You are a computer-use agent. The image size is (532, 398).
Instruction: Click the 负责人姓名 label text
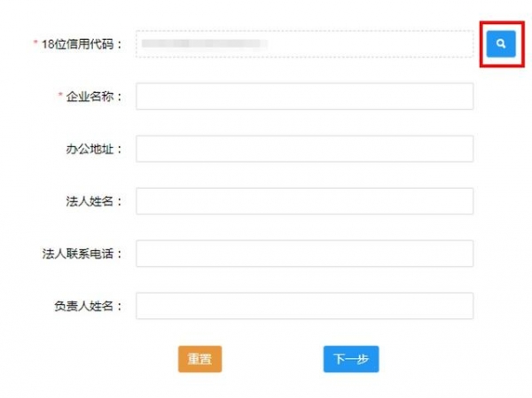click(84, 306)
